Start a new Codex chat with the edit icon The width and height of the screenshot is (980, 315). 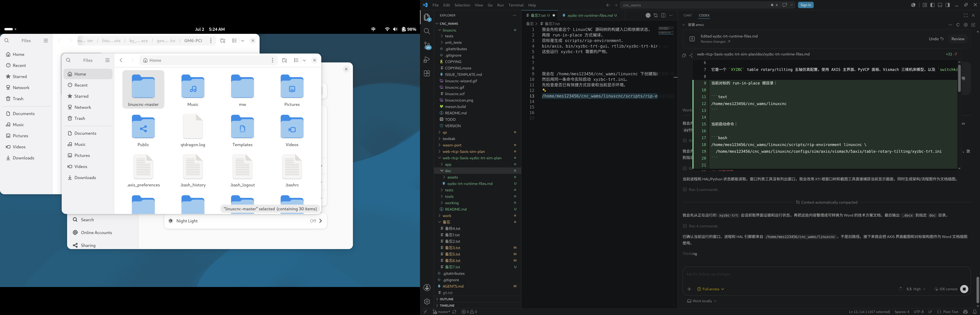coord(973,25)
